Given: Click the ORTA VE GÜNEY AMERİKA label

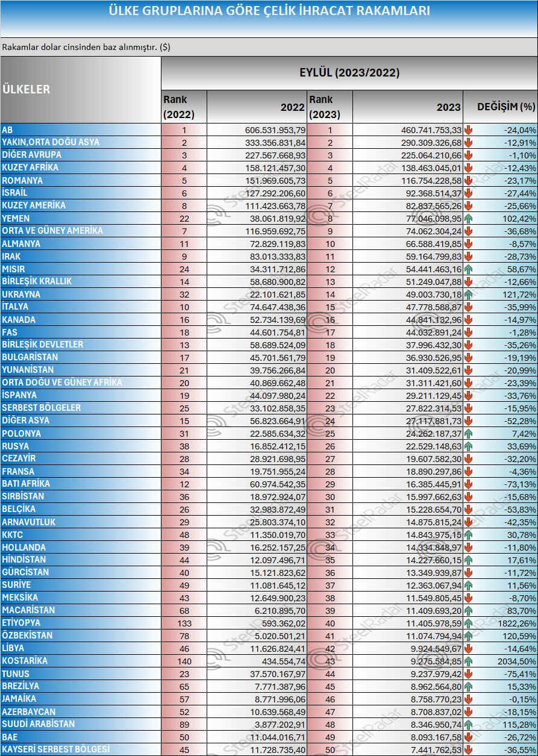Looking at the screenshot, I should [x=81, y=231].
